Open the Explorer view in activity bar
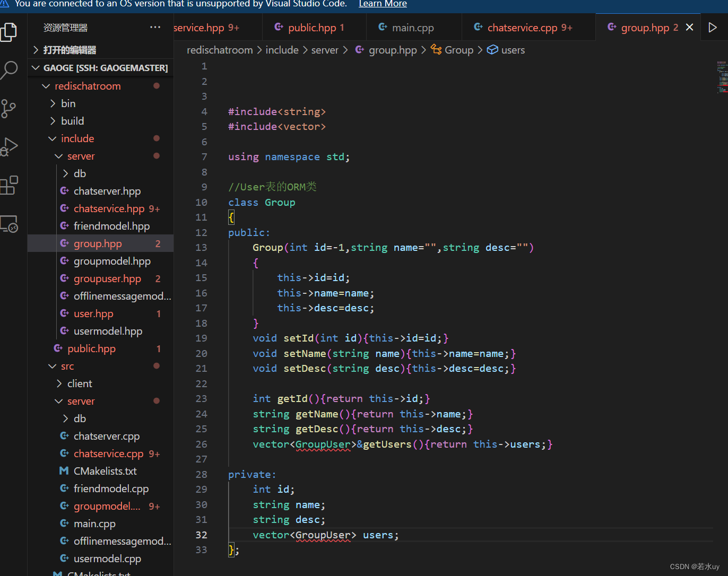 click(x=10, y=32)
